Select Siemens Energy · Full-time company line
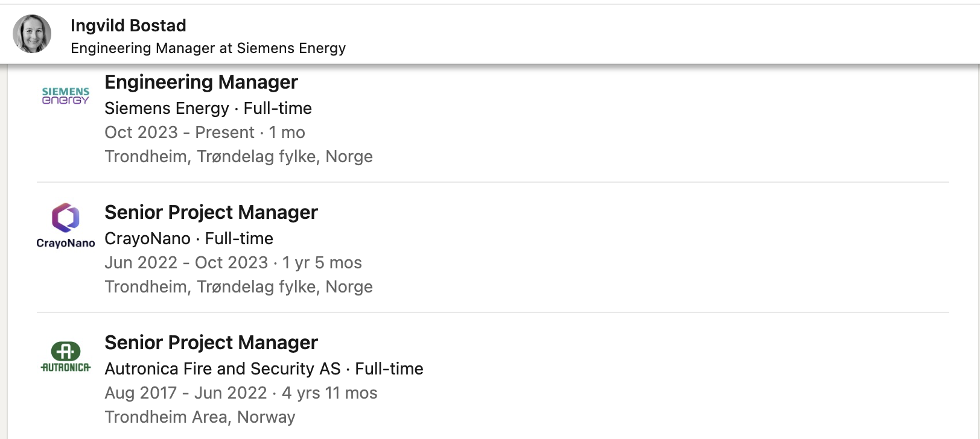 (x=208, y=109)
